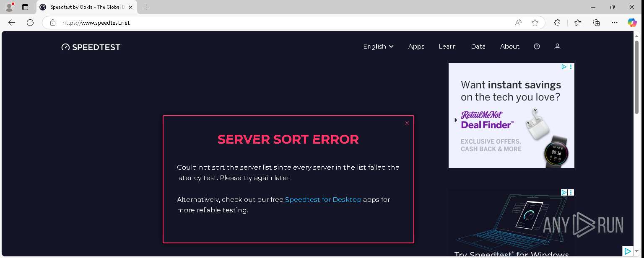This screenshot has width=644, height=258.
Task: Click the browser back arrow
Action: [x=12, y=23]
